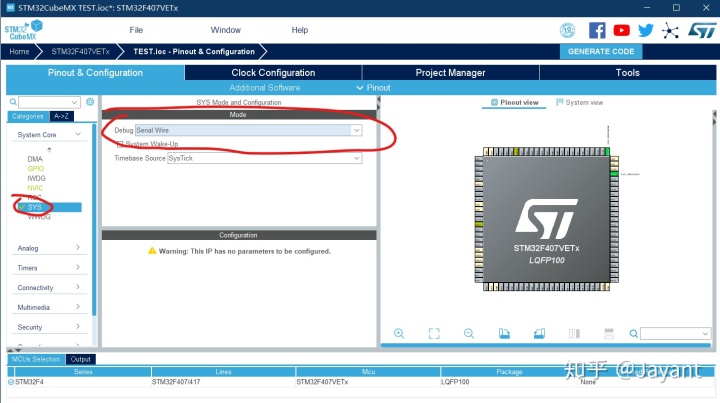Click the warning triangle icon

(x=152, y=251)
